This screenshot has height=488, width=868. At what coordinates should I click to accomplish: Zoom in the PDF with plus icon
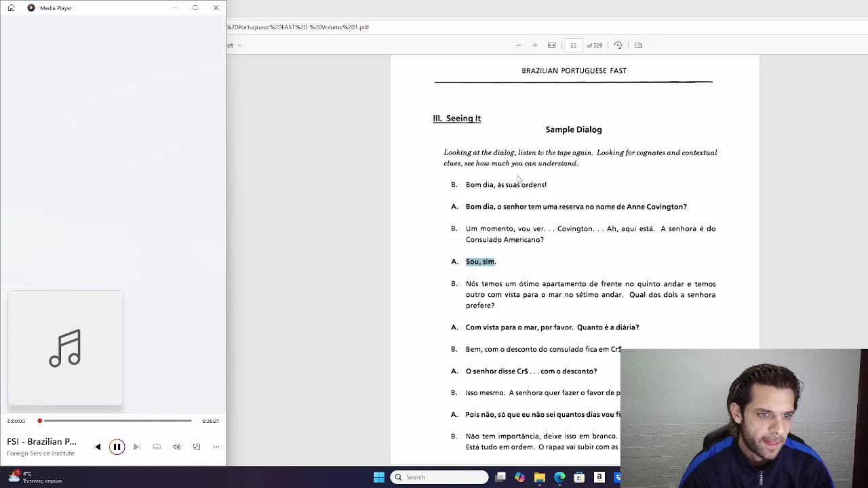(535, 45)
